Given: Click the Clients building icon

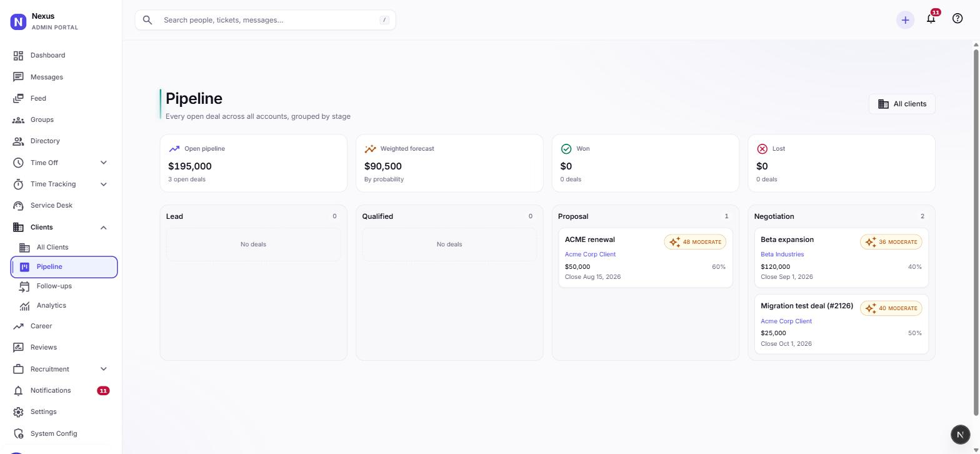Looking at the screenshot, I should point(18,227).
